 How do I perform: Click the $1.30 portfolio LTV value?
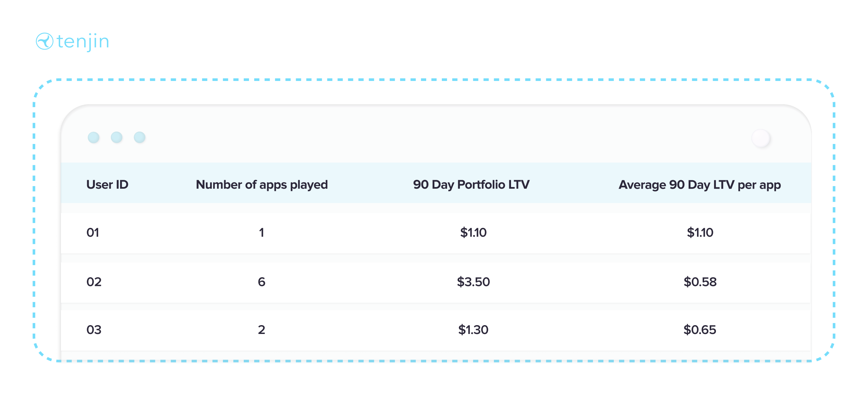[x=473, y=329]
